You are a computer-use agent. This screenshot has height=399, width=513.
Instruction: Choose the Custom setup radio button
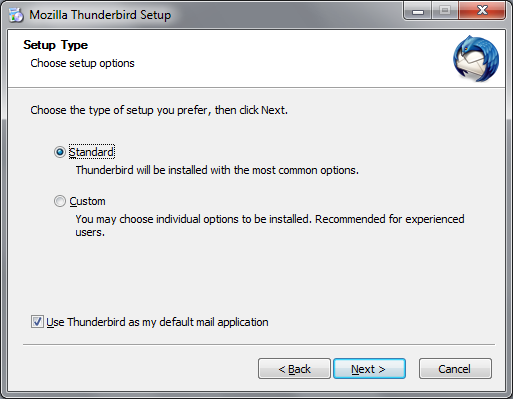point(60,201)
